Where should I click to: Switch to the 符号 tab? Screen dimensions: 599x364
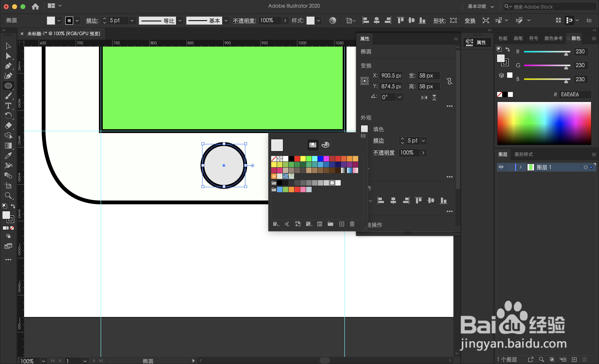533,38
